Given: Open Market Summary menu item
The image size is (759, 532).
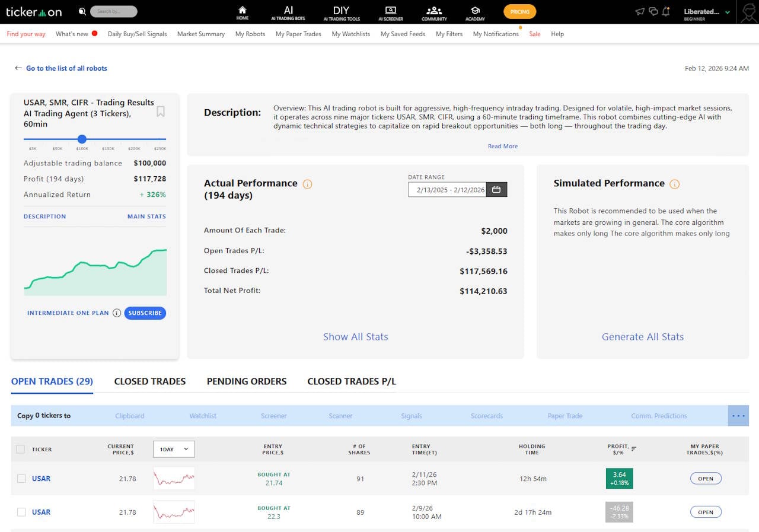Looking at the screenshot, I should (201, 34).
